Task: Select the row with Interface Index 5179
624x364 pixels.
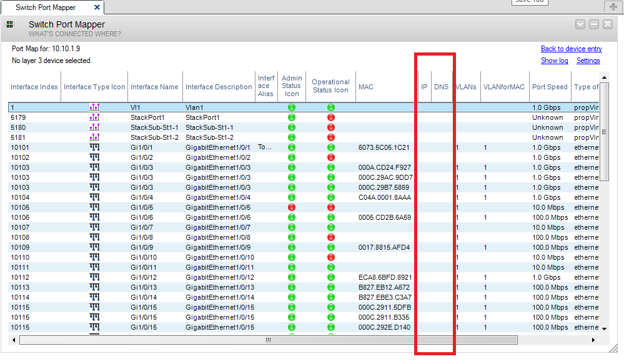Action: coord(303,117)
